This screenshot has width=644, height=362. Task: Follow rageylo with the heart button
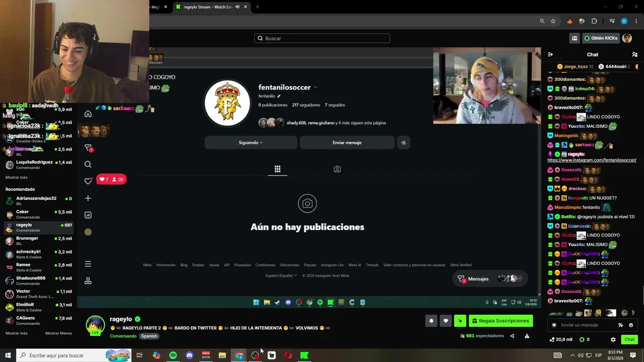point(445,321)
